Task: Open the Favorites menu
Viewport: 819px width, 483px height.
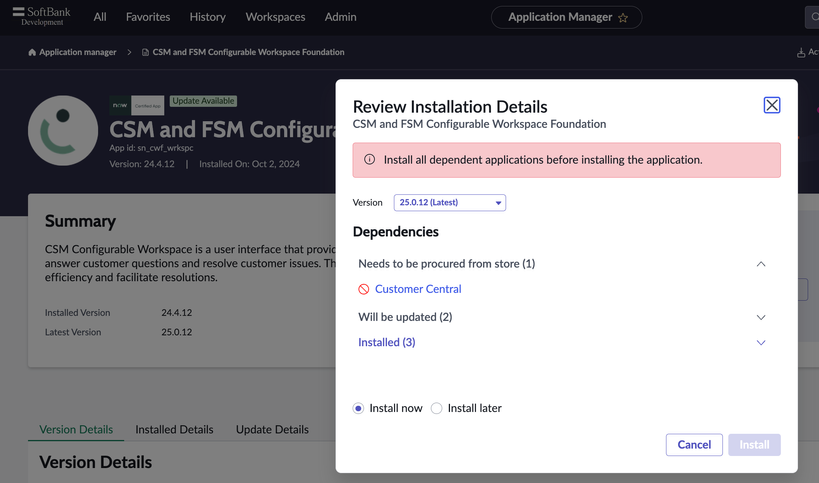Action: (148, 17)
